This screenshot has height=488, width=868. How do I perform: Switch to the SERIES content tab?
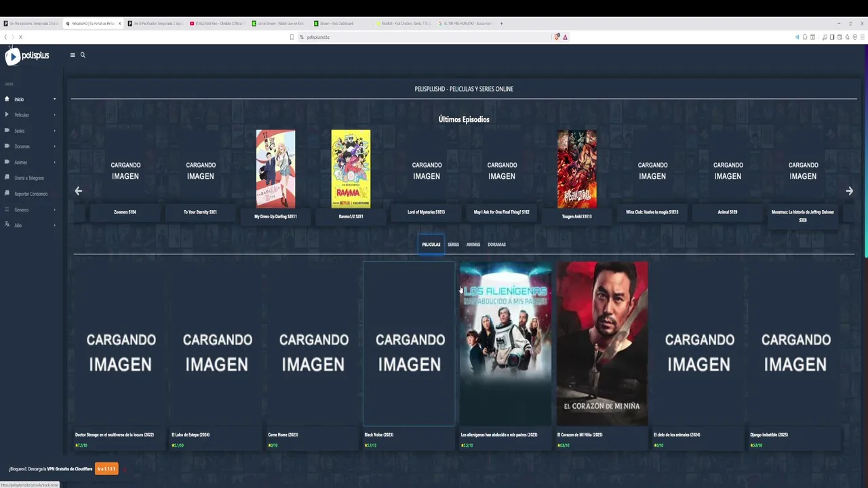(453, 245)
